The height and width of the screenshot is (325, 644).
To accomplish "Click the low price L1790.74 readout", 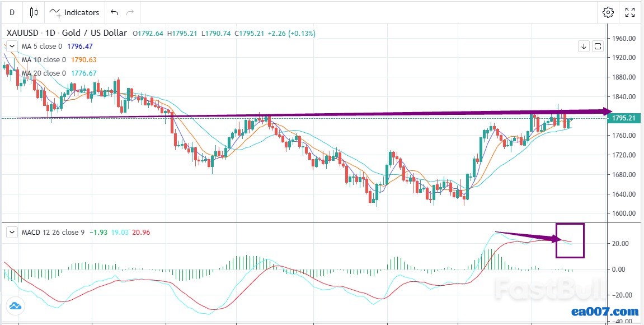I will [x=216, y=33].
